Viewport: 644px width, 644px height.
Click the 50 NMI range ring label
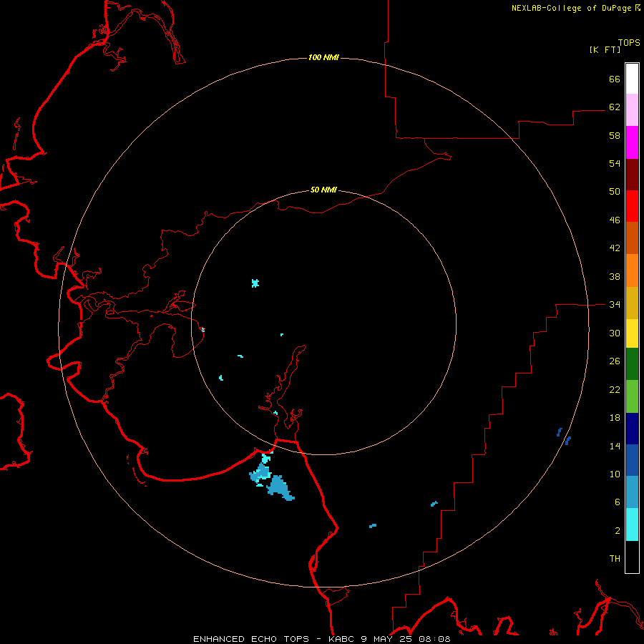click(x=323, y=190)
